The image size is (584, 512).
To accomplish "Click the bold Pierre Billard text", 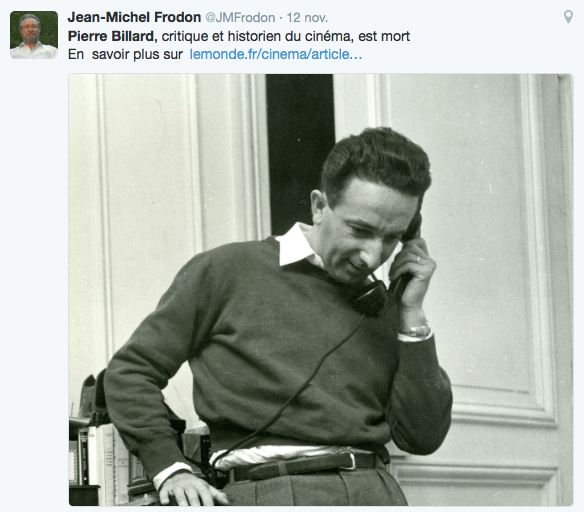I will click(112, 36).
